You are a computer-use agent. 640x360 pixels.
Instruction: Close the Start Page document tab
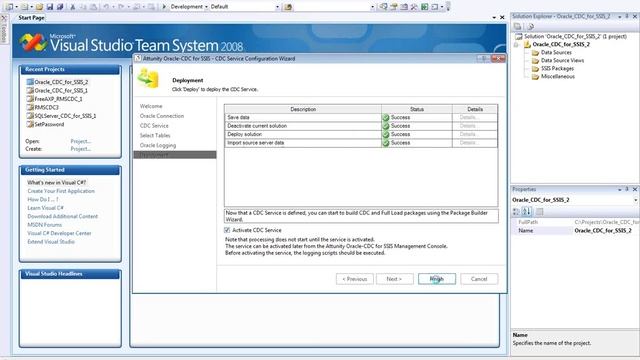502,18
